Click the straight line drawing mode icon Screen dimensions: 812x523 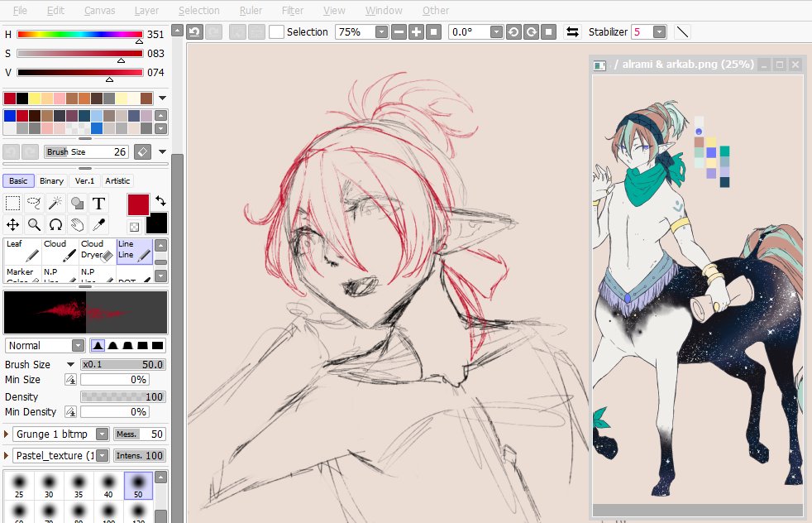pyautogui.click(x=682, y=32)
